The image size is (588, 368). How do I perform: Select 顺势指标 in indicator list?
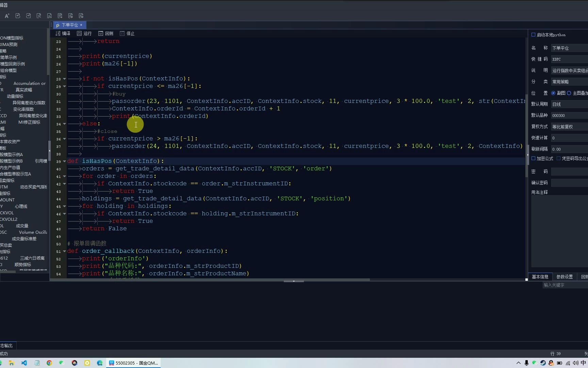coord(23,264)
